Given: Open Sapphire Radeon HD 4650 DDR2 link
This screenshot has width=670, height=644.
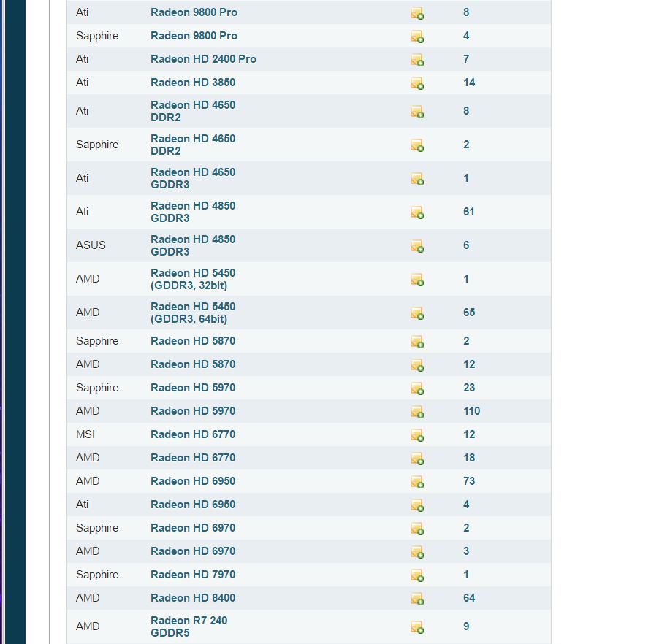Looking at the screenshot, I should [x=193, y=145].
